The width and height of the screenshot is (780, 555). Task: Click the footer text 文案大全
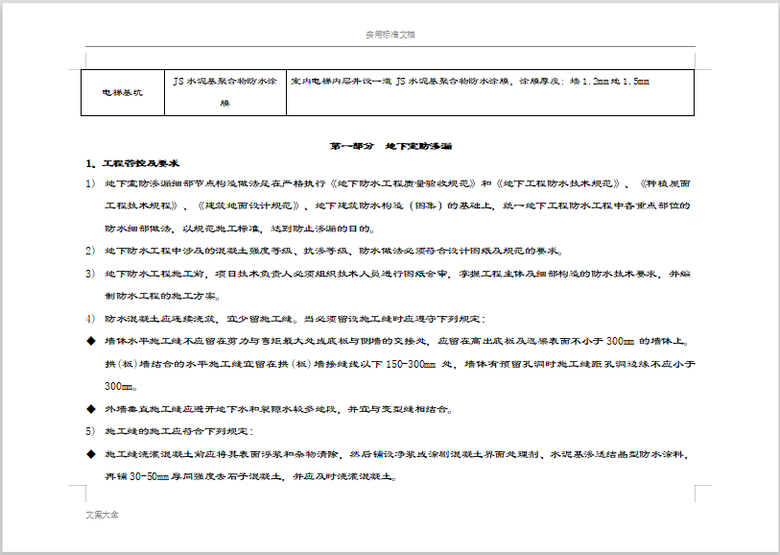tap(102, 515)
